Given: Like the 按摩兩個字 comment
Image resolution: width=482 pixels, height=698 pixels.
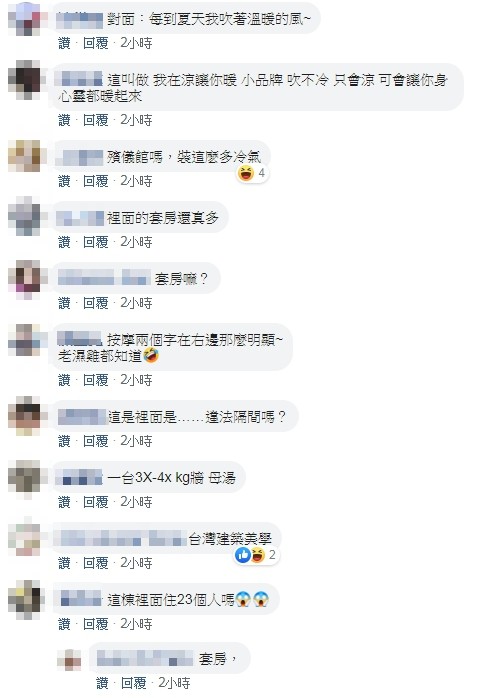Looking at the screenshot, I should (65, 380).
